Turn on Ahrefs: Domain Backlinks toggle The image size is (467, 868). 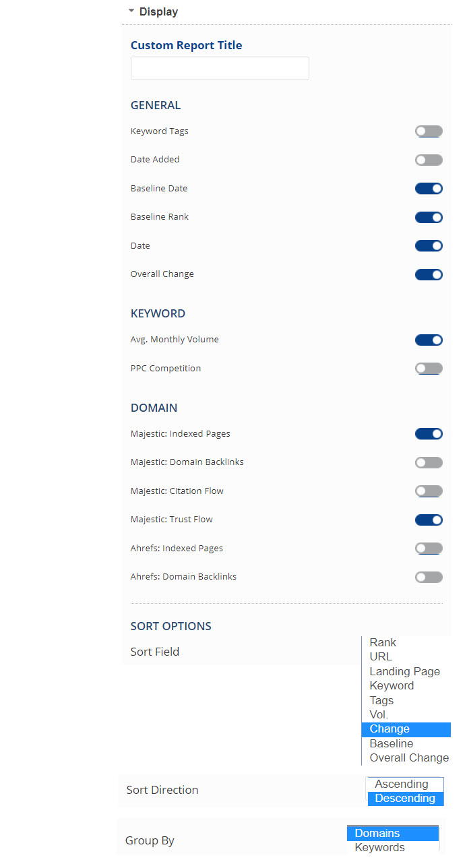click(x=429, y=577)
